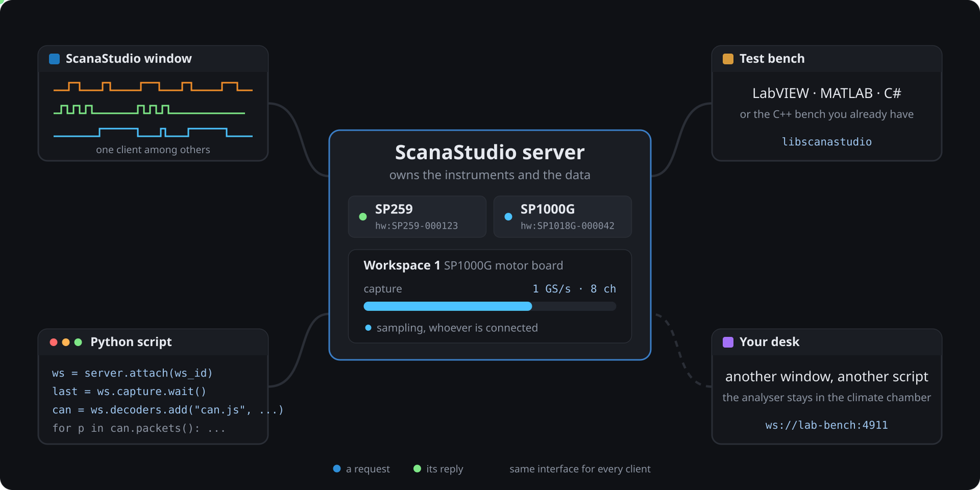Click the green dot in Python script header

[x=78, y=342]
